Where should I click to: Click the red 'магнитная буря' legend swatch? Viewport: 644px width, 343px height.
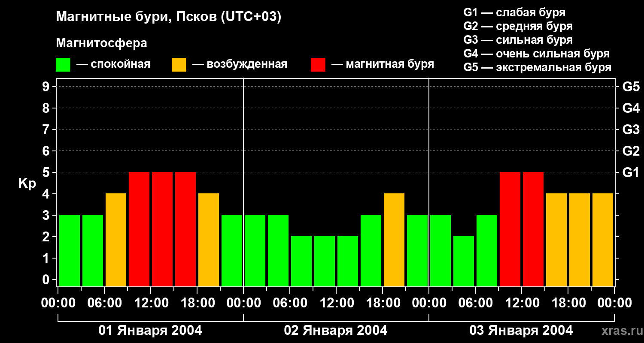pos(318,65)
